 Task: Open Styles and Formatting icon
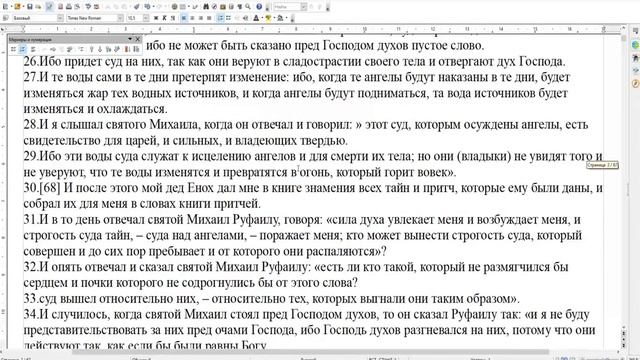5,18
